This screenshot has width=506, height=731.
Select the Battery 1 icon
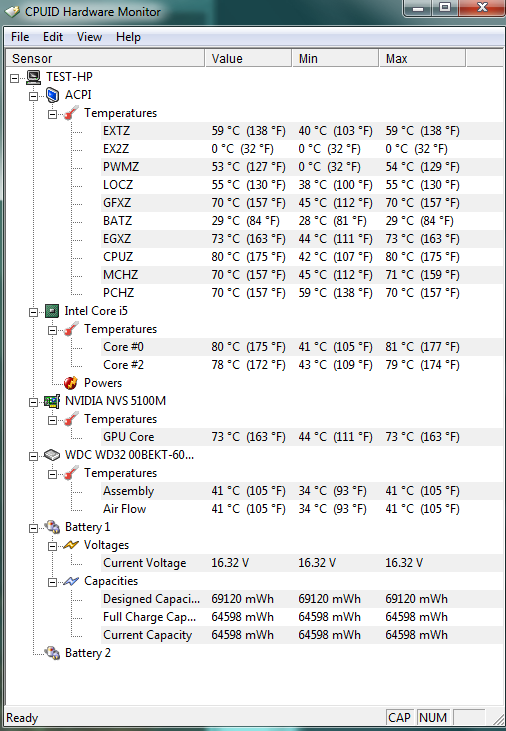[x=52, y=527]
